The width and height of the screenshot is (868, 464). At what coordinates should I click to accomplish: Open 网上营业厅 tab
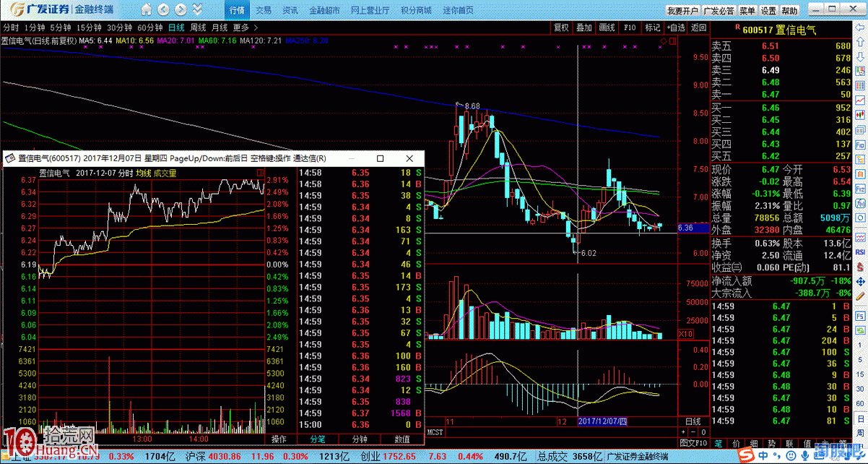point(370,11)
